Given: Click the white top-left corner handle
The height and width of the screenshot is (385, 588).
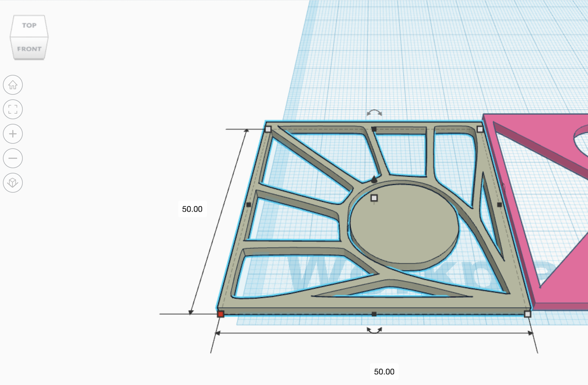Looking at the screenshot, I should click(x=269, y=128).
